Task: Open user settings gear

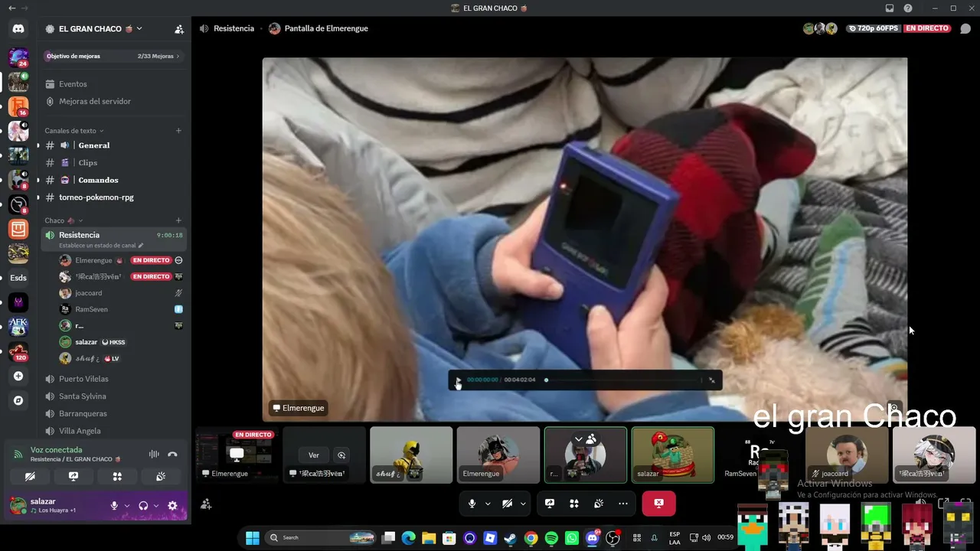Action: click(172, 506)
